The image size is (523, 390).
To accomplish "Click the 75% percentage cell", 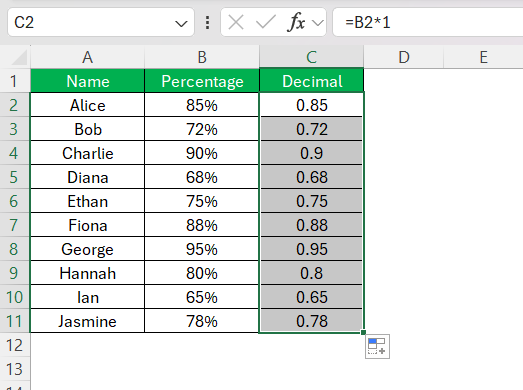I will tap(202, 201).
